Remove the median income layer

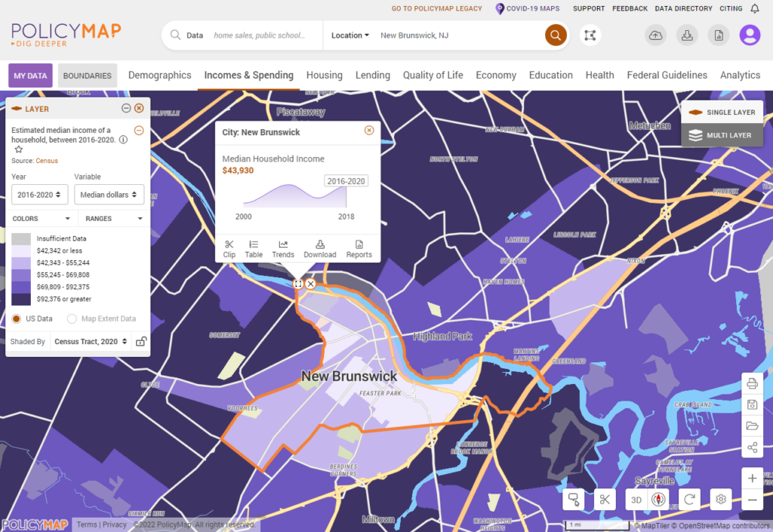tap(139, 131)
